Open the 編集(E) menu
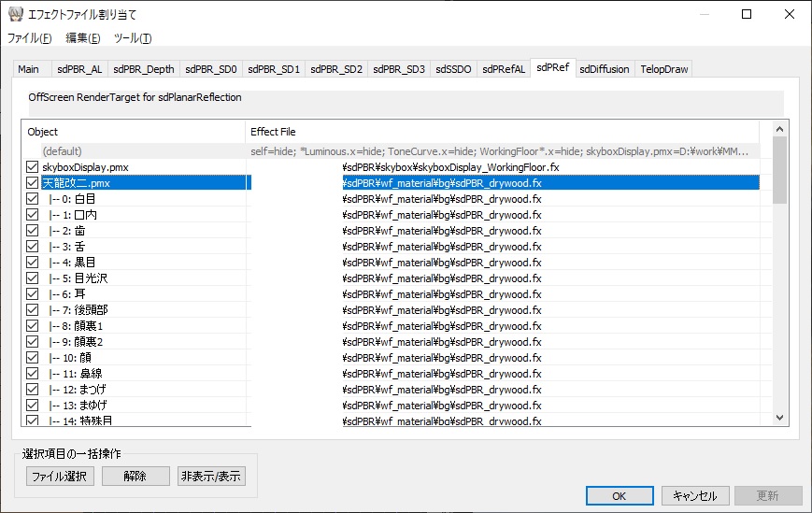Image resolution: width=812 pixels, height=513 pixels. (82, 38)
